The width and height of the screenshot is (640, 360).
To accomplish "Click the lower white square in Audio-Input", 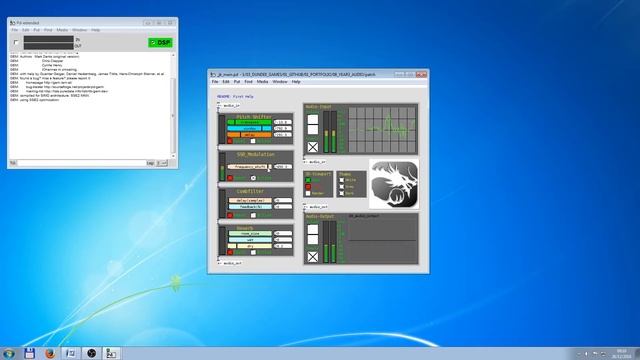I will tap(313, 130).
